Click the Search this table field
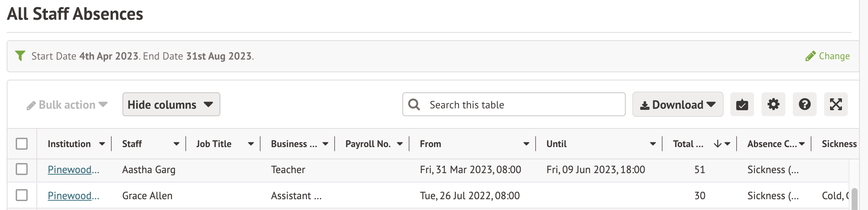 pos(521,105)
